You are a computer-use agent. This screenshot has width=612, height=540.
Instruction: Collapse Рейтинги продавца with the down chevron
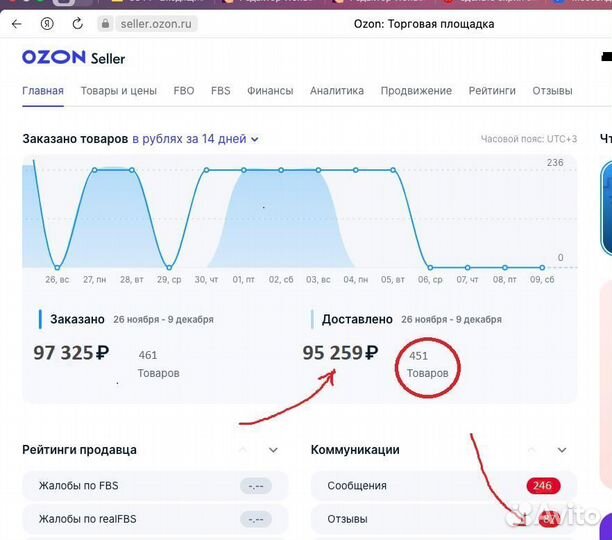point(273,450)
